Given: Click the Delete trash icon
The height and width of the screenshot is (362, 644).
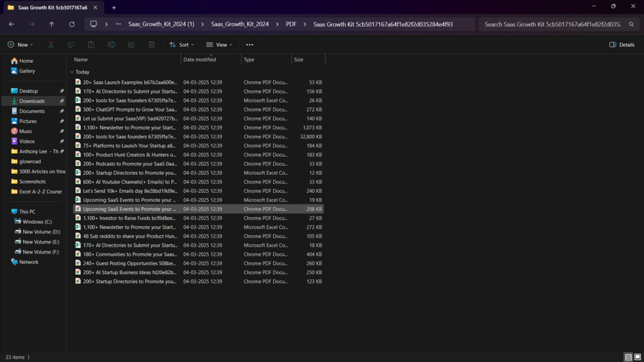Looking at the screenshot, I should coord(152,45).
